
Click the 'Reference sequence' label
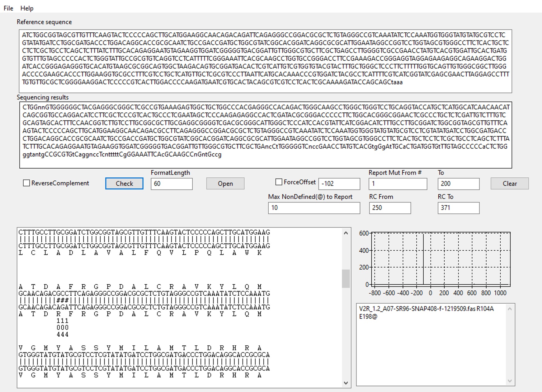click(x=44, y=22)
